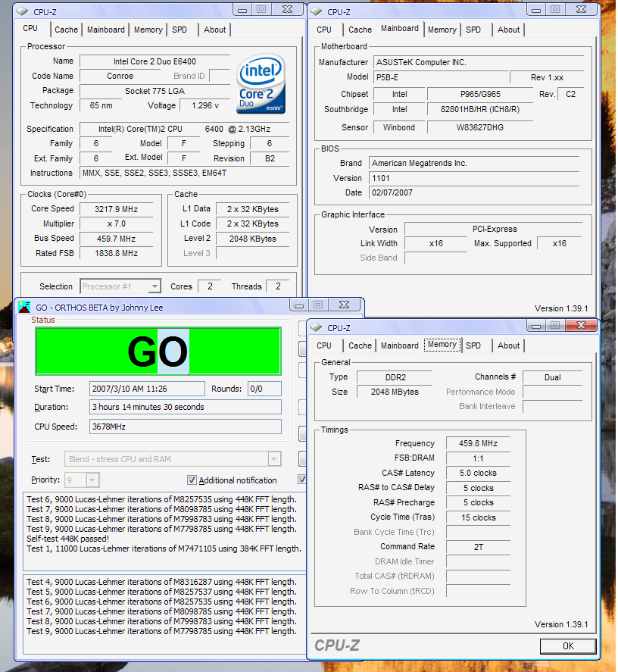Open SPD tab in the Mainboard window
Screen dimensions: 618x672
point(473,30)
